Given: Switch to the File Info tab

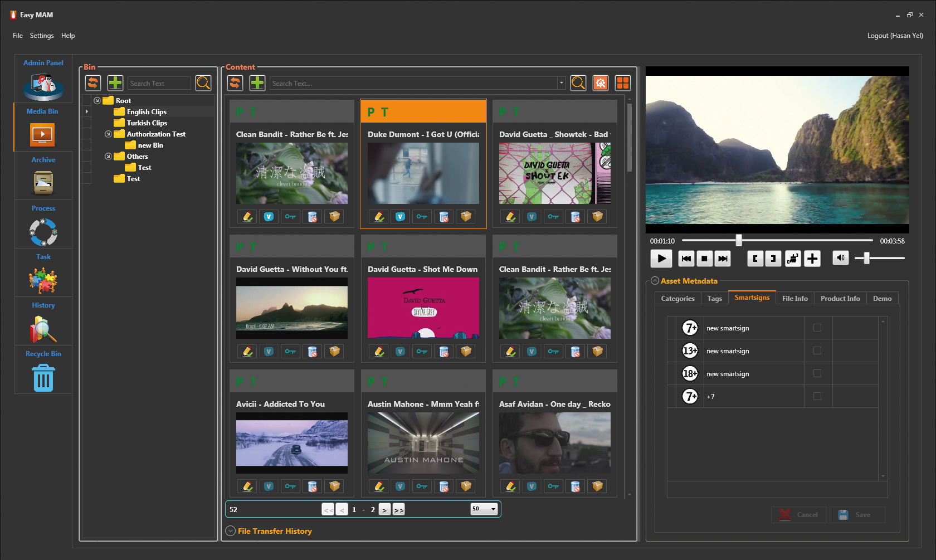Looking at the screenshot, I should (794, 299).
